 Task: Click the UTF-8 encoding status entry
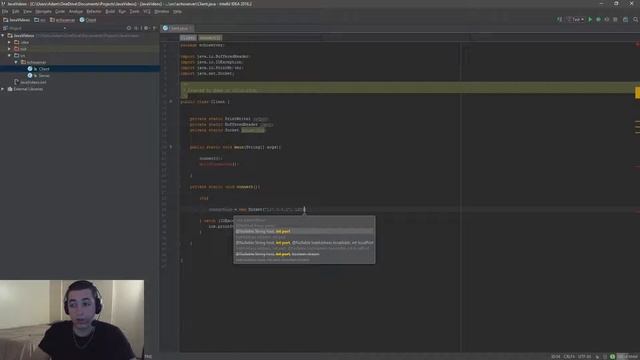point(584,357)
